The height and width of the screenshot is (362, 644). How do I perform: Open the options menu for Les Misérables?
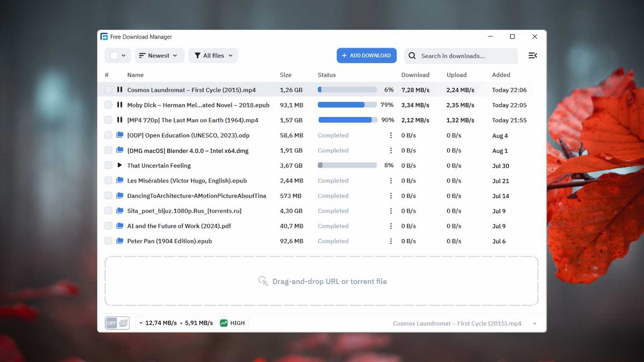(x=390, y=181)
